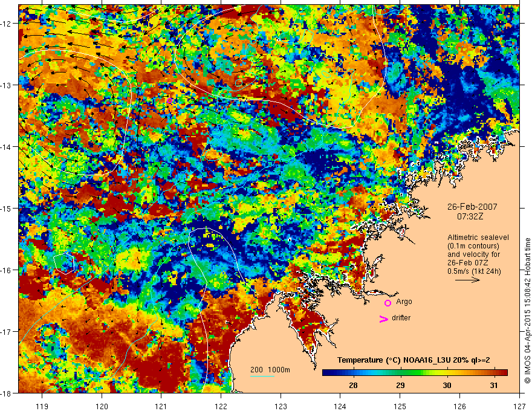Click longitude axis label 124
The image size is (532, 411).
coord(340,406)
